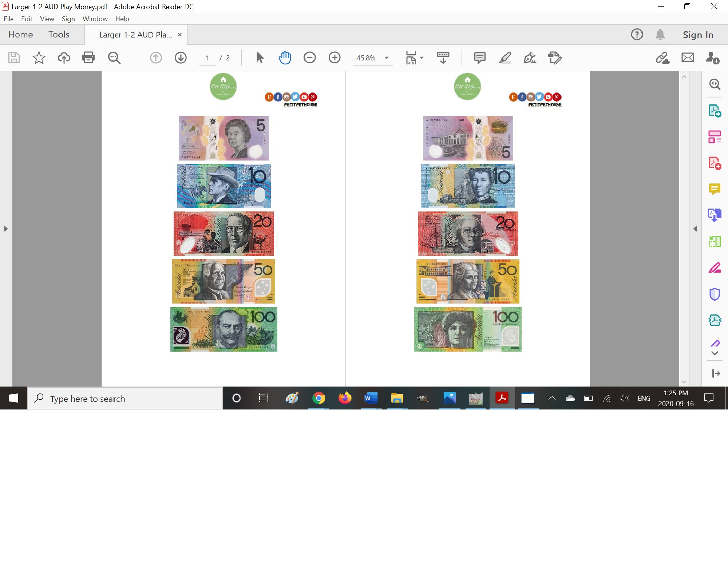
Task: Open the stamp tool icon
Action: [x=555, y=58]
